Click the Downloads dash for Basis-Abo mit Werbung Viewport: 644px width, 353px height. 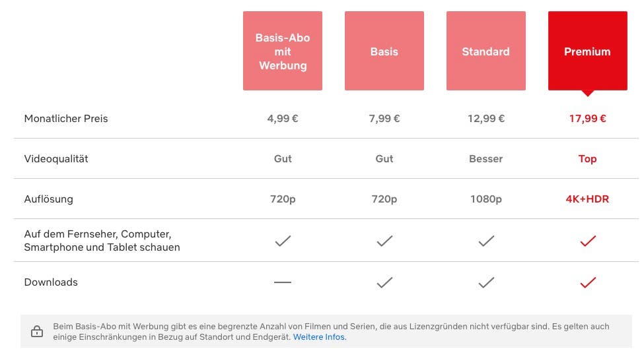click(x=283, y=282)
